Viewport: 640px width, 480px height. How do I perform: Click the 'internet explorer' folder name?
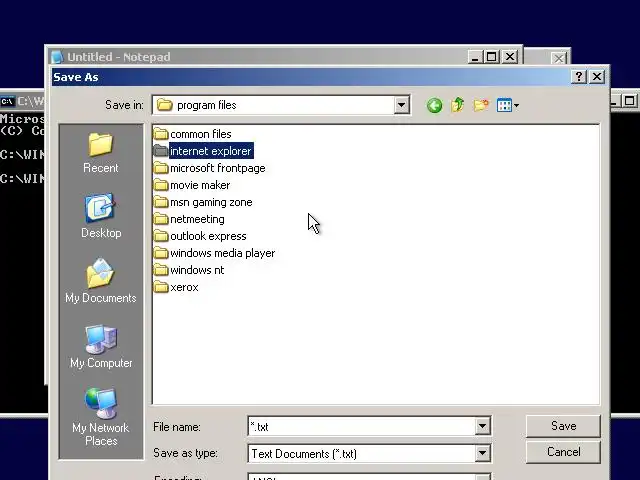[211, 151]
